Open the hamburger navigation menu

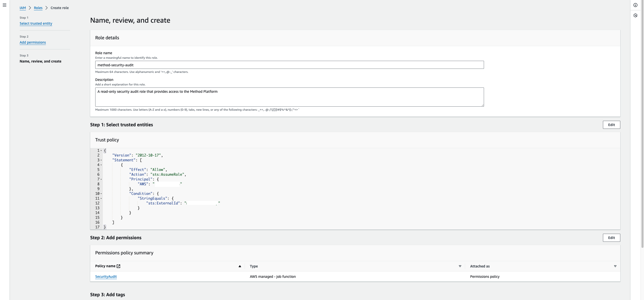(x=5, y=5)
